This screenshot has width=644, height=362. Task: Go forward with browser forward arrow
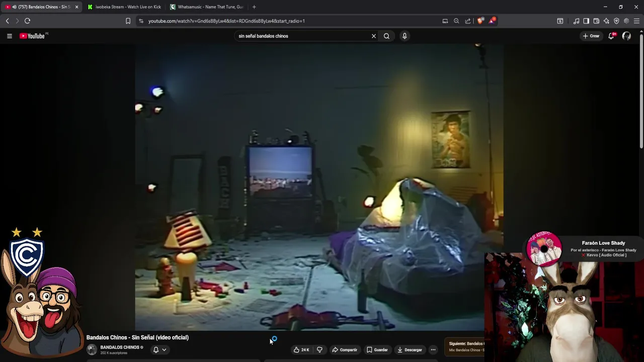17,21
